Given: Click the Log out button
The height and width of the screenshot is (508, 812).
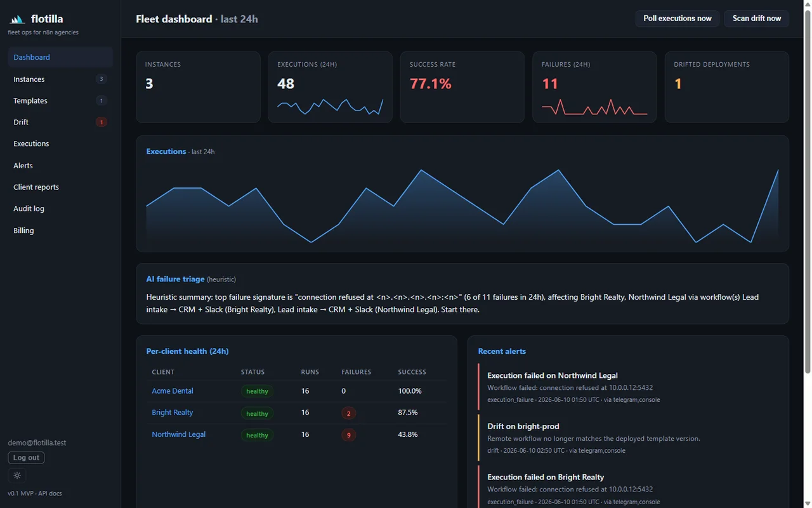Looking at the screenshot, I should pyautogui.click(x=26, y=458).
